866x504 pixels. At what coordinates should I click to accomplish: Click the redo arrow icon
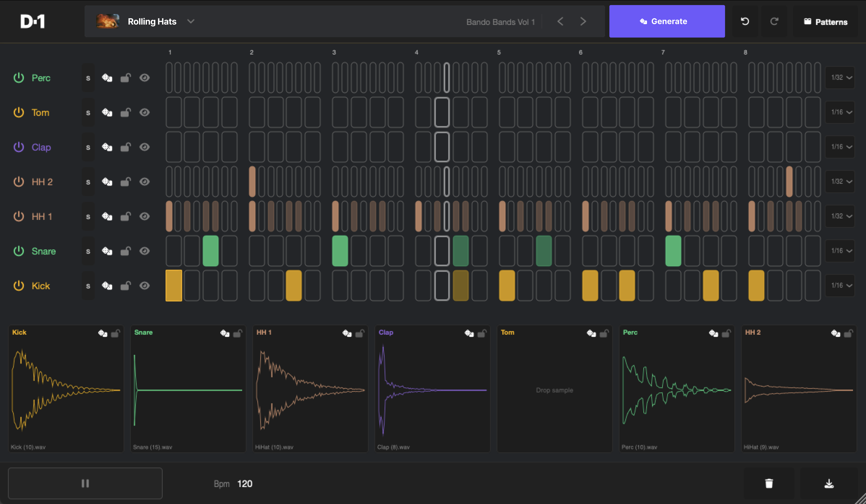774,22
